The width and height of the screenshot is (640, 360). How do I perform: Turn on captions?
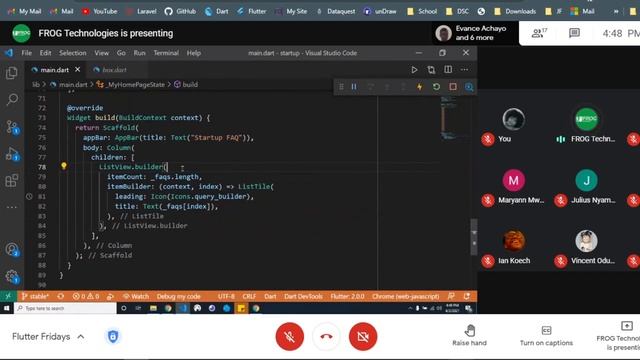point(546,336)
